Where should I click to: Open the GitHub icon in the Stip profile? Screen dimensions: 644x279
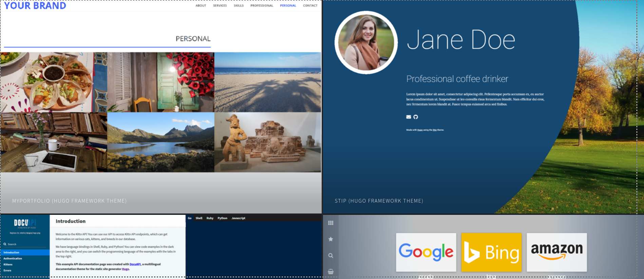416,117
